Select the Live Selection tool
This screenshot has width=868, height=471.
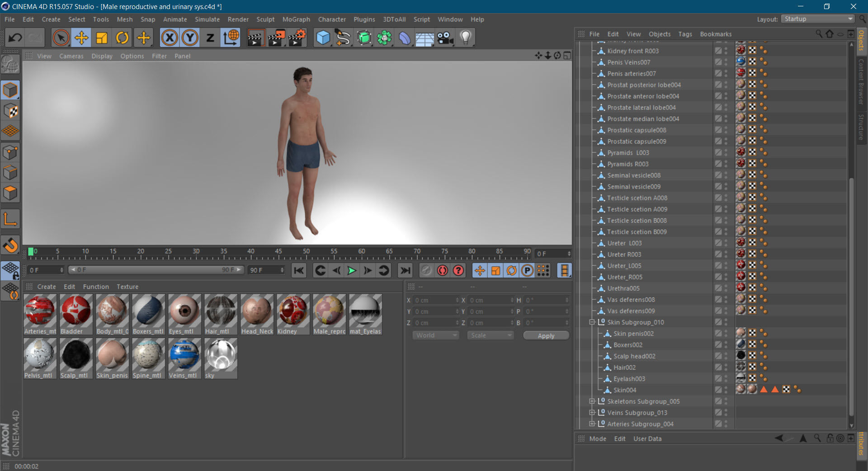[x=61, y=38]
